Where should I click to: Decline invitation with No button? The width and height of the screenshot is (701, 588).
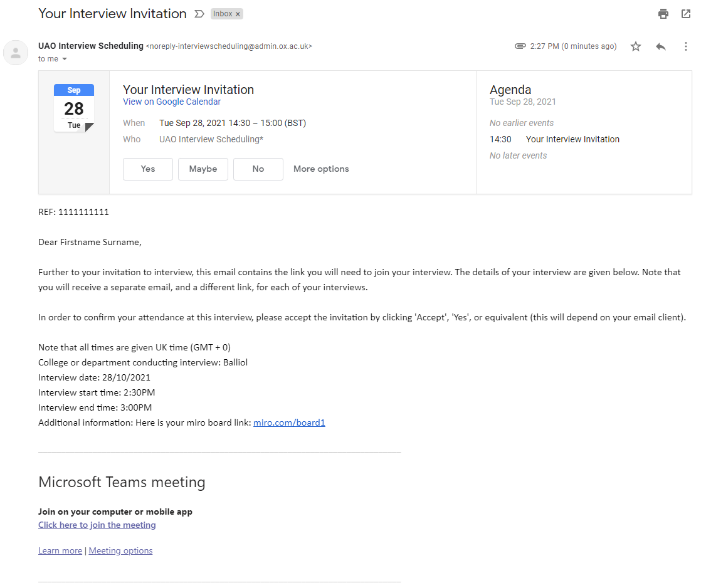click(258, 169)
